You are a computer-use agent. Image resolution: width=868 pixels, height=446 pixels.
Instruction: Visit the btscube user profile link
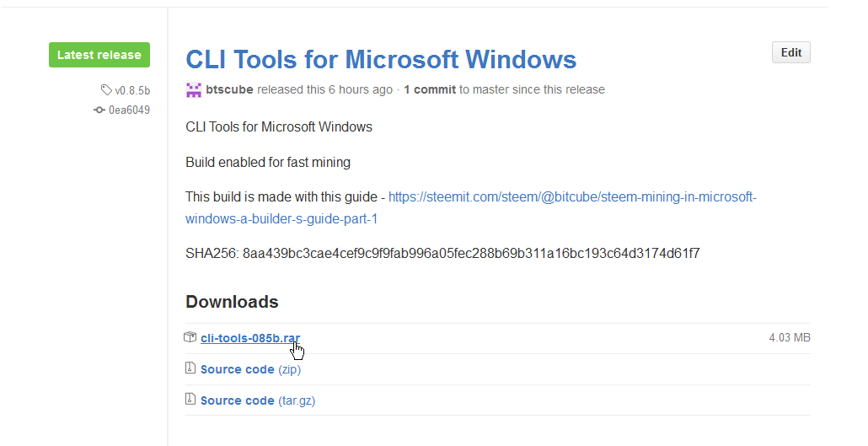click(229, 89)
